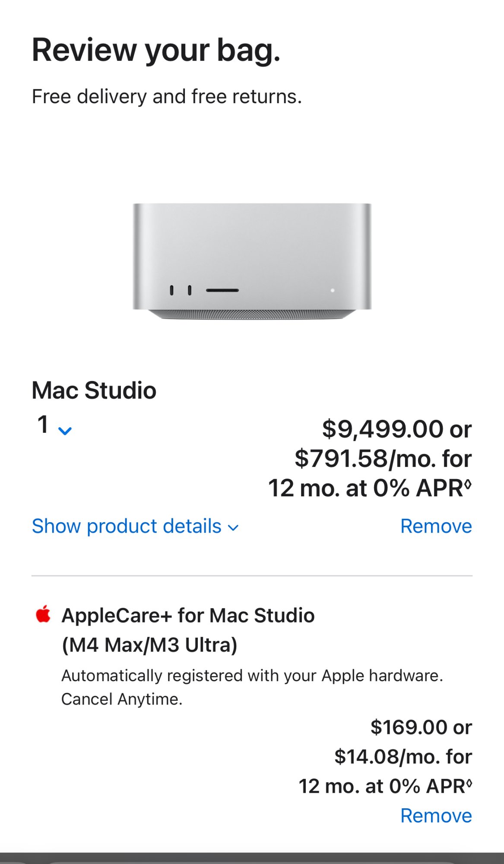Click the red AppleCare+ Apple logo icon
The height and width of the screenshot is (864, 504).
coord(43,614)
